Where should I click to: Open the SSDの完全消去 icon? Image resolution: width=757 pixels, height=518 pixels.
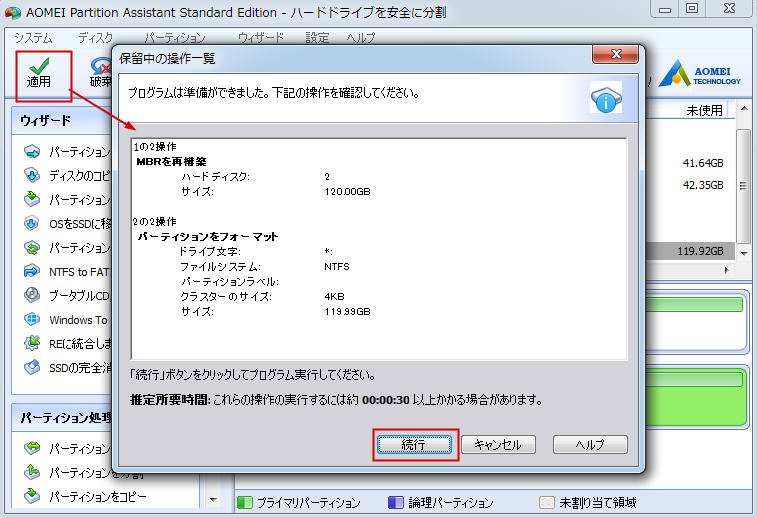pos(32,367)
